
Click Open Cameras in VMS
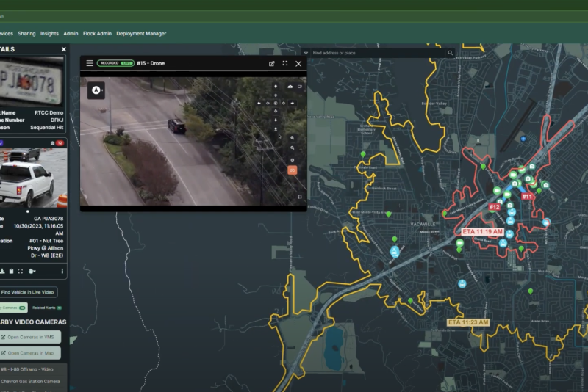tap(29, 337)
